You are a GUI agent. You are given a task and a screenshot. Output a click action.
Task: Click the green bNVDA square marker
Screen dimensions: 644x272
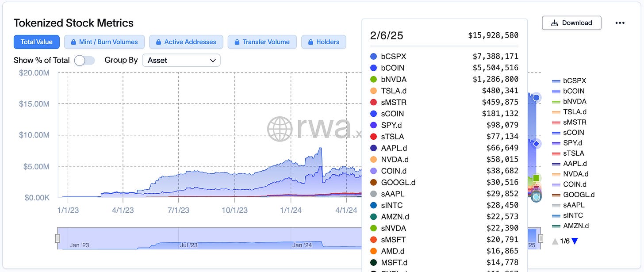pos(537,178)
